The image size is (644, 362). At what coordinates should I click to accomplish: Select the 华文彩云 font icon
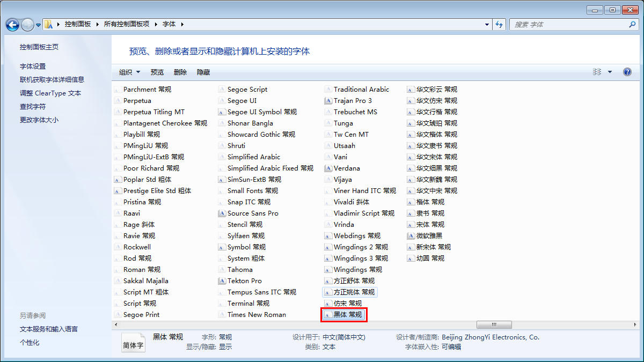click(411, 90)
